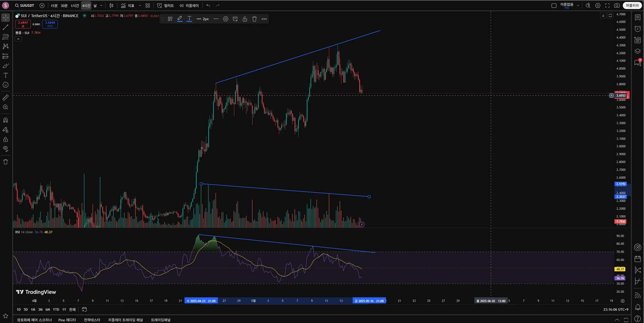This screenshot has width=644, height=323.
Task: Open the Fibonacci retracement tools
Action: coord(6,37)
